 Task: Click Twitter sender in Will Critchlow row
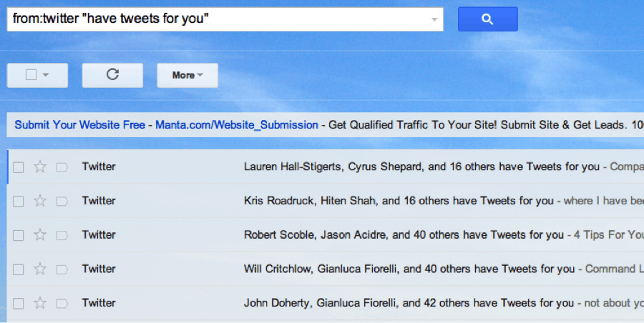(99, 269)
